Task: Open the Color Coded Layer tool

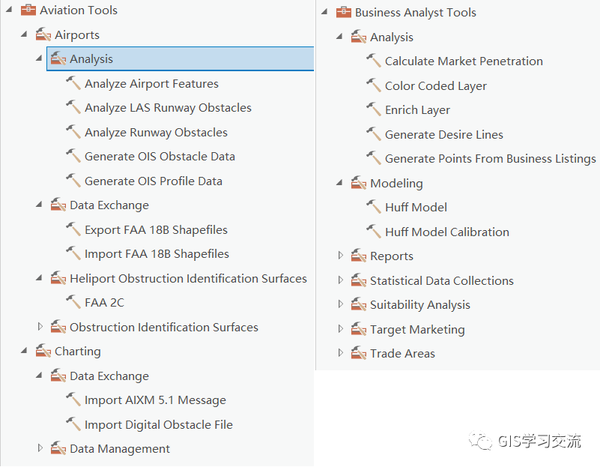Action: [435, 86]
